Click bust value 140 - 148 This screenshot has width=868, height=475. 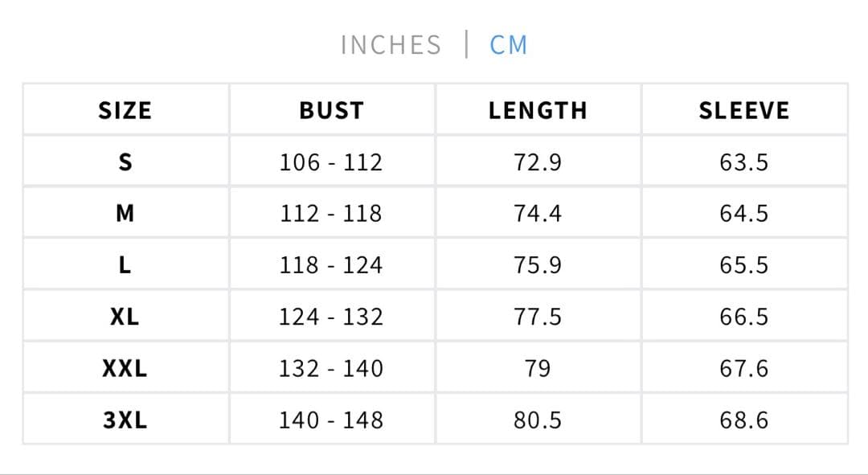(331, 420)
